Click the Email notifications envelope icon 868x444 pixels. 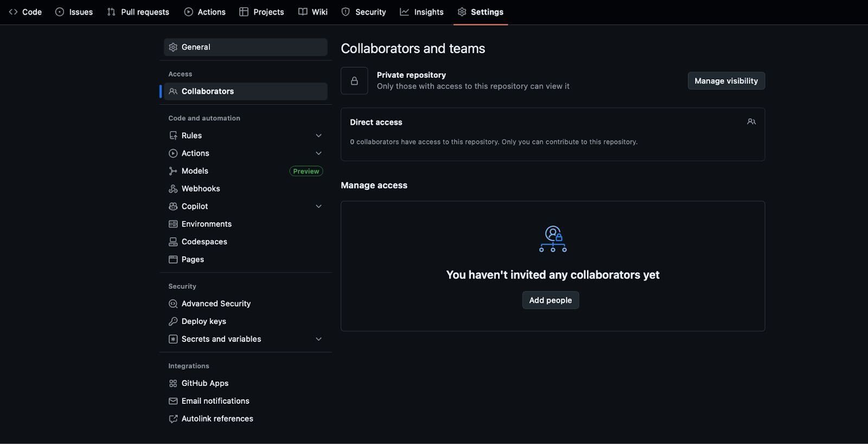coord(173,401)
